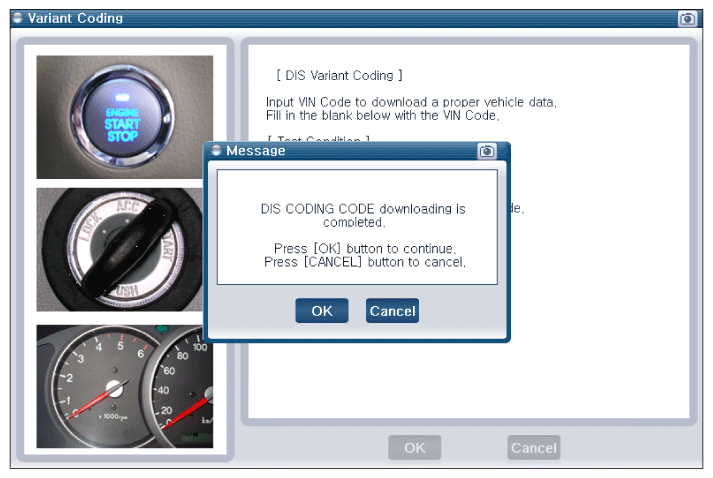Click the round icon beside the Variant Coding title

pos(18,18)
